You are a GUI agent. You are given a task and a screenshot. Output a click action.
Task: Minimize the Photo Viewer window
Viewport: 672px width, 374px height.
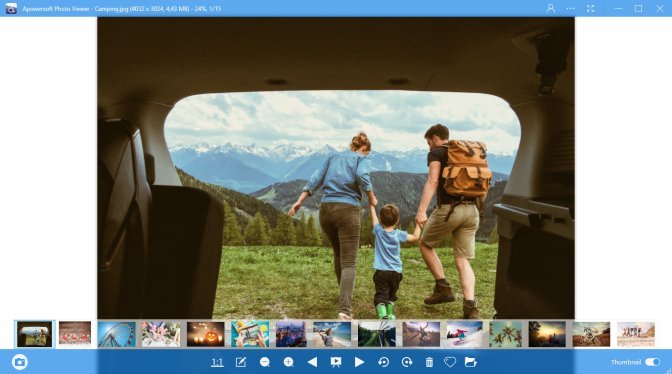[618, 8]
